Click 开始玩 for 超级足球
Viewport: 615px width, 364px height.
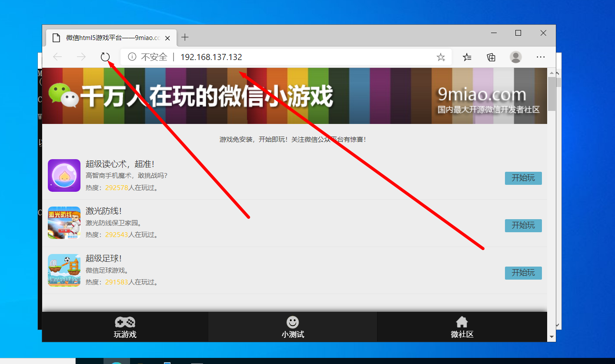[523, 273]
